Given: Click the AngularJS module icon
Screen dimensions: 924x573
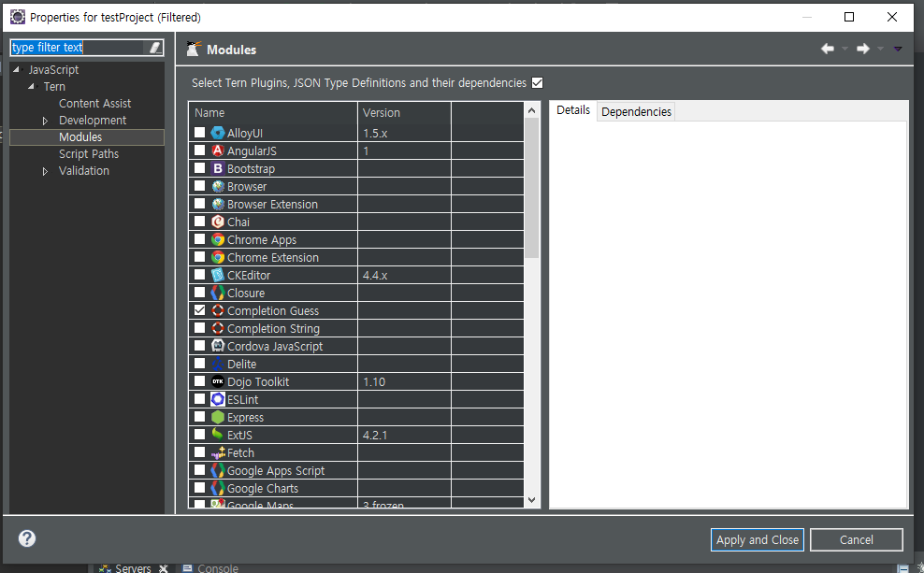Looking at the screenshot, I should (x=218, y=150).
